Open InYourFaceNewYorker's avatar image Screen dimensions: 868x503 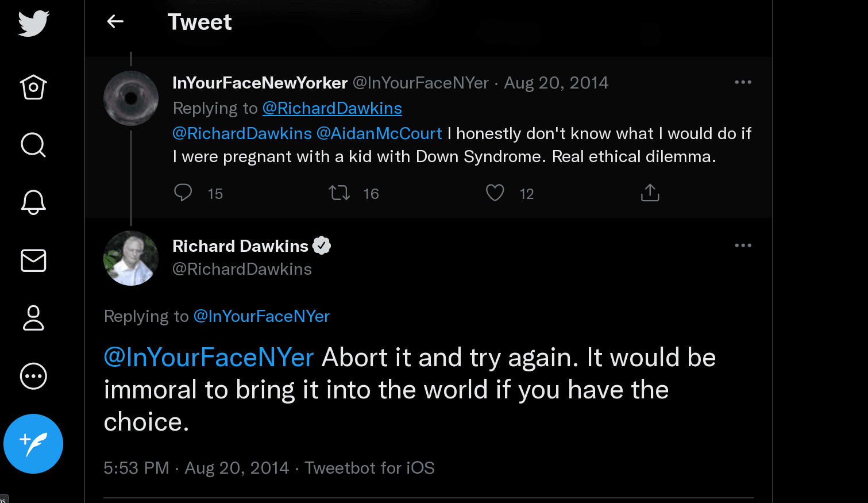click(131, 98)
